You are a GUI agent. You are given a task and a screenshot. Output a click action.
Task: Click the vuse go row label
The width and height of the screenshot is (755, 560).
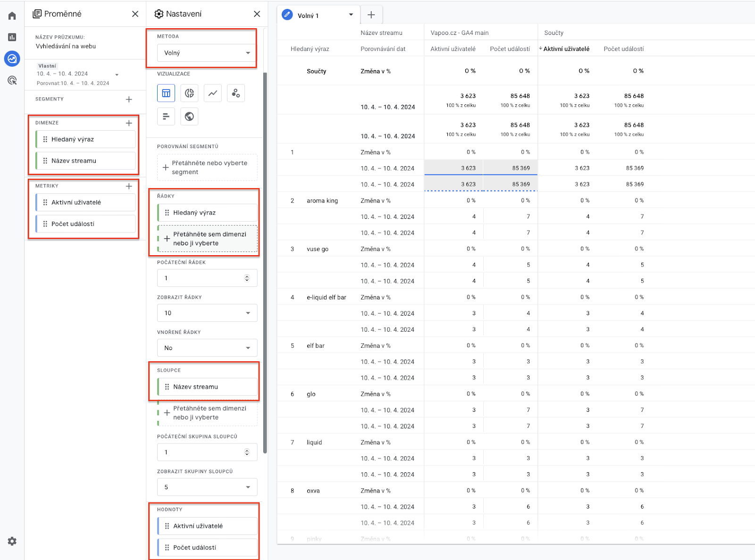(318, 249)
